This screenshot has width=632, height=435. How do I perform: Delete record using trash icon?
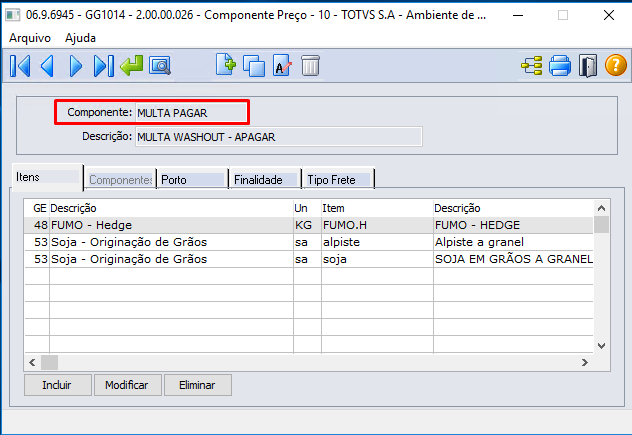(310, 66)
